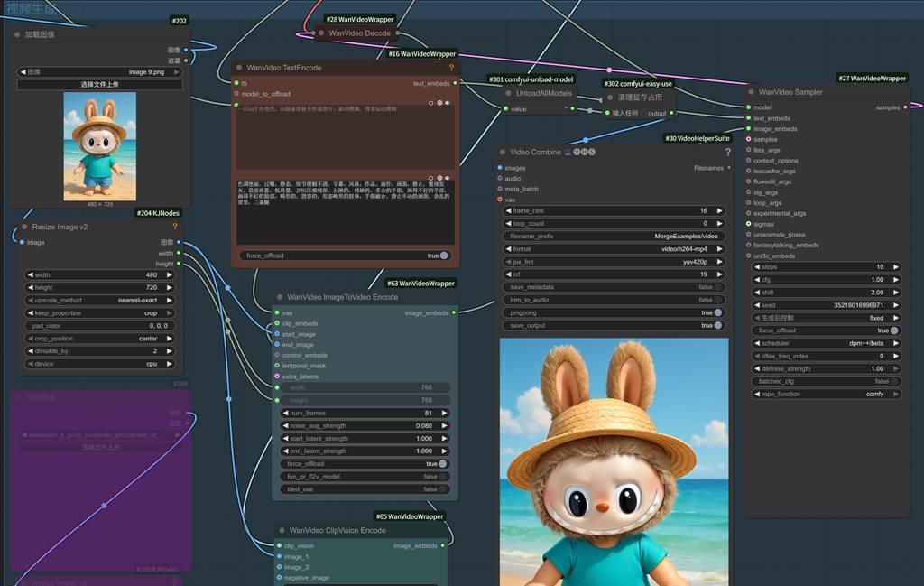Viewport: 924px width, 586px height.
Task: Collapse the WanVideo TextEncode node dot
Action: tap(239, 68)
